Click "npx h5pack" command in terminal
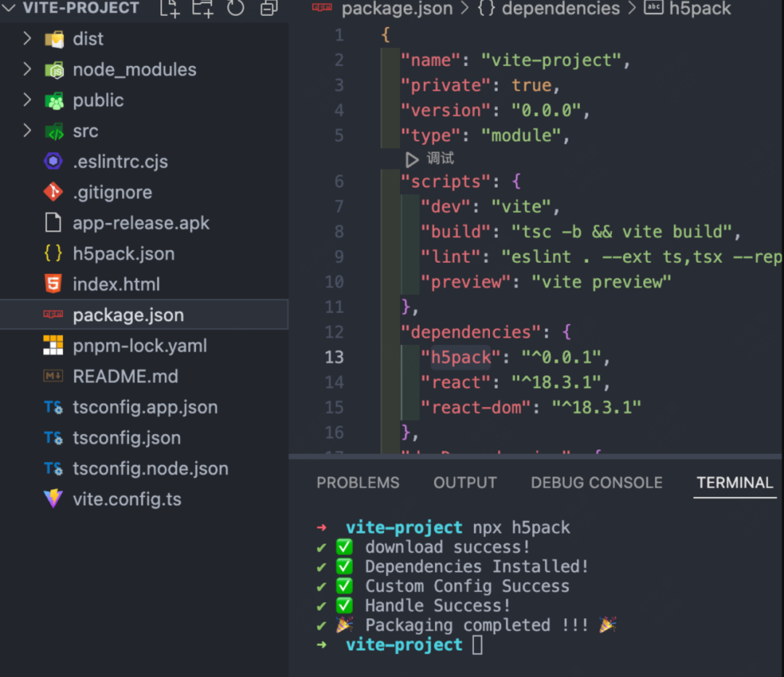 click(521, 527)
